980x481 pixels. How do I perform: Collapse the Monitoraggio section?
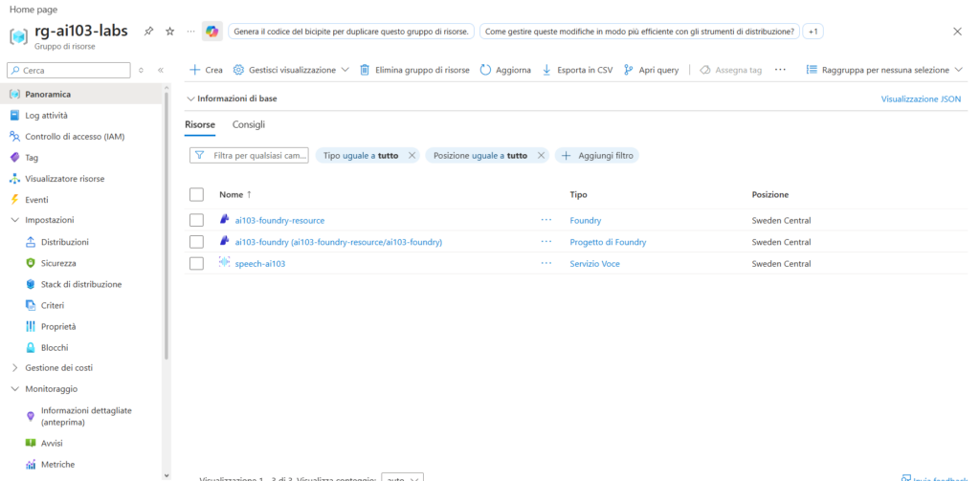tap(15, 388)
